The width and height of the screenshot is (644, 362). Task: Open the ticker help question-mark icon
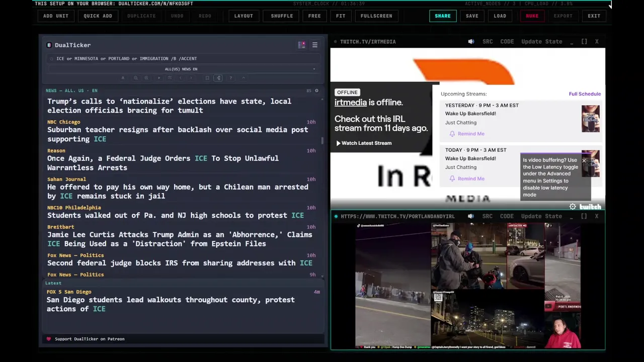point(230,78)
